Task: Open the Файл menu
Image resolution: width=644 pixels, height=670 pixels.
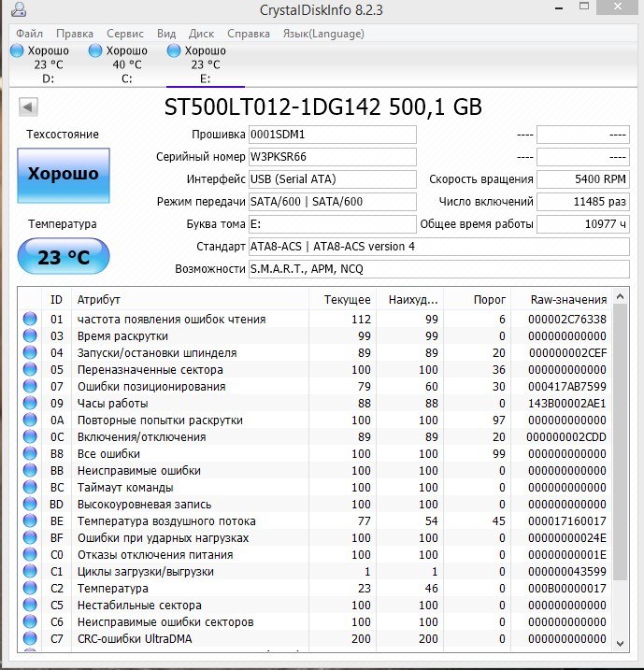Action: (30, 34)
